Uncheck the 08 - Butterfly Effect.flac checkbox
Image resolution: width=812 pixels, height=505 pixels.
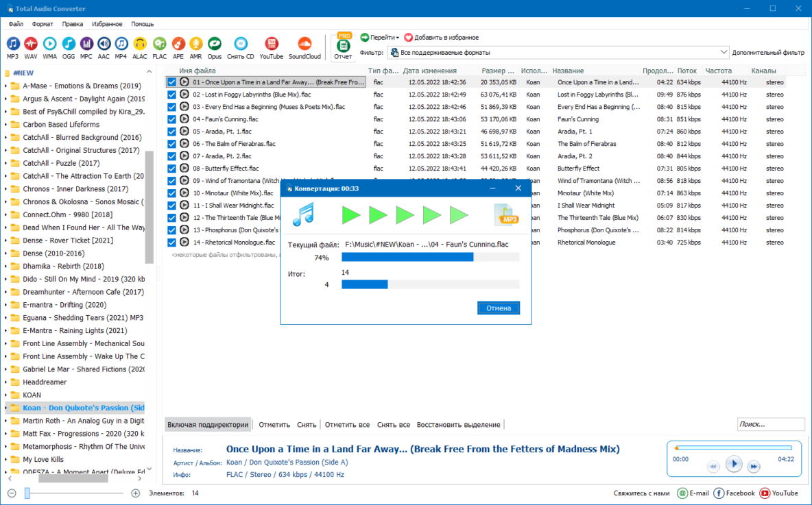pyautogui.click(x=172, y=168)
